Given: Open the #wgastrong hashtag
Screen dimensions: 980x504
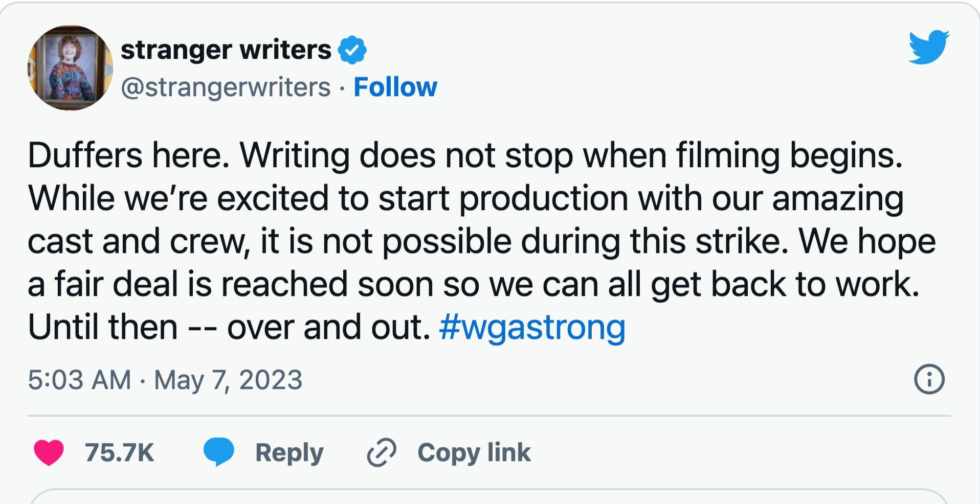Looking at the screenshot, I should [532, 327].
